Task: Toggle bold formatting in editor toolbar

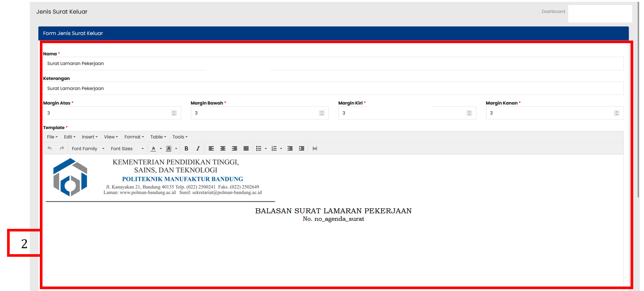Action: pos(186,148)
